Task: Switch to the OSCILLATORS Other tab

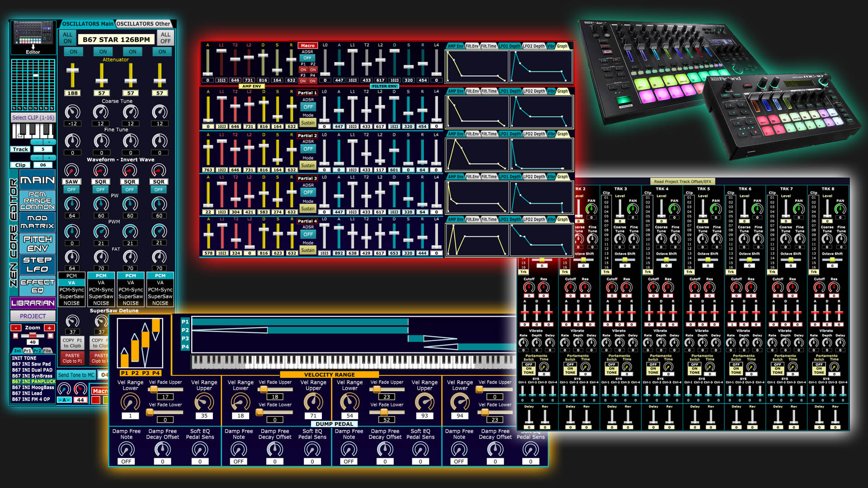Action: (144, 24)
